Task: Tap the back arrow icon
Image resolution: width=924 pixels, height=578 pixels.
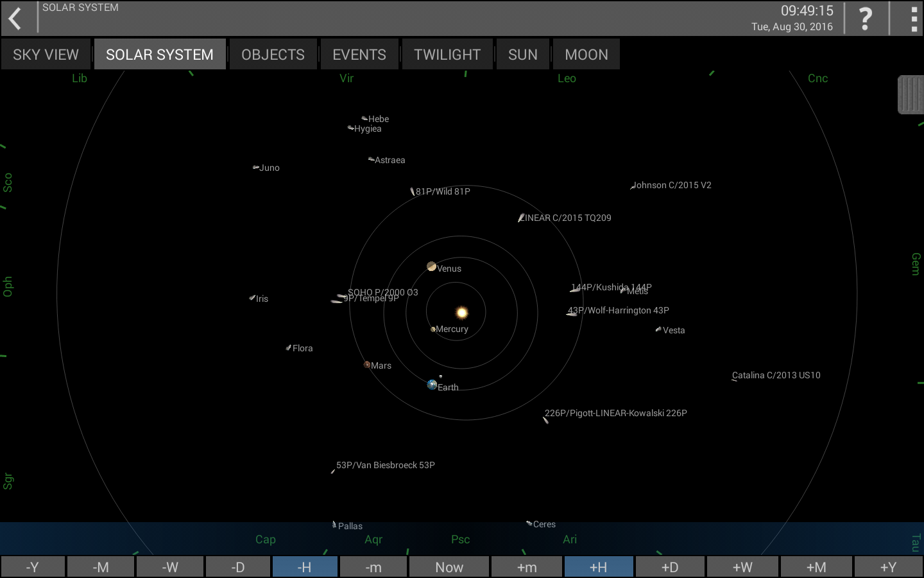Action: click(15, 19)
